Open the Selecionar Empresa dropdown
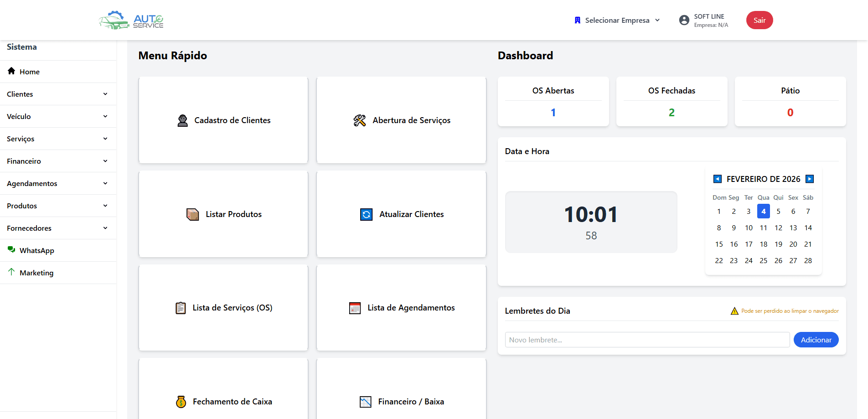Image resolution: width=868 pixels, height=419 pixels. (617, 20)
